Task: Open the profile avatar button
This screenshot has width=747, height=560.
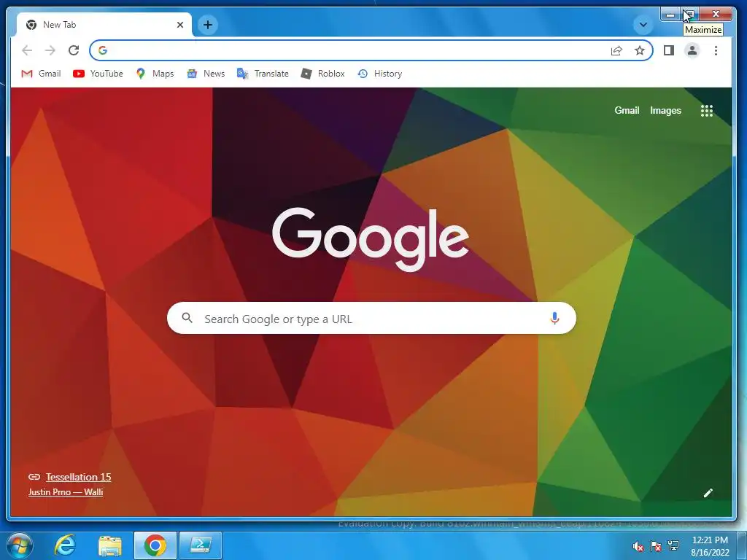Action: [x=692, y=50]
